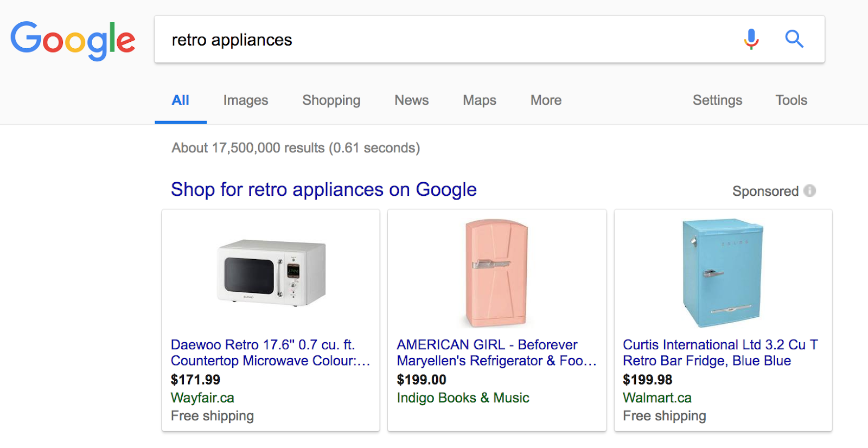Viewport: 868px width, 448px height.
Task: Click the blue magnifying glass search icon
Action: pyautogui.click(x=794, y=39)
